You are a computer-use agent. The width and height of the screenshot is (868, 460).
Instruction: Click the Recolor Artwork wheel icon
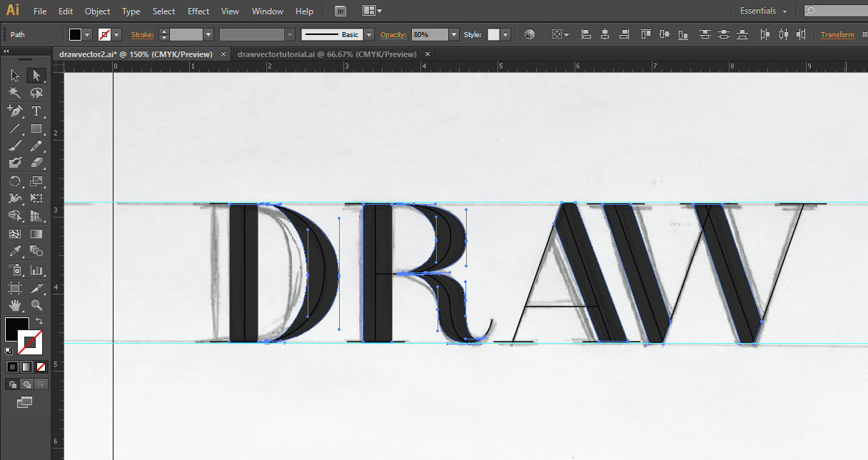pyautogui.click(x=529, y=34)
